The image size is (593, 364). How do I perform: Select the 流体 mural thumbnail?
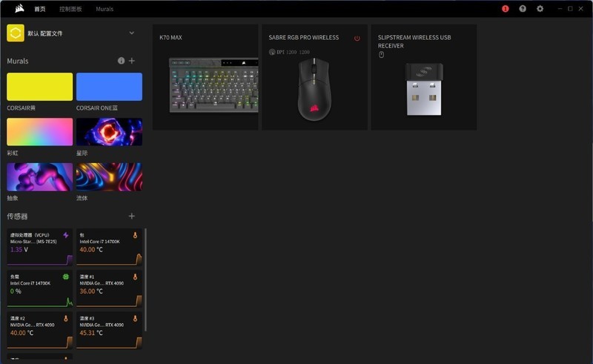tap(109, 176)
